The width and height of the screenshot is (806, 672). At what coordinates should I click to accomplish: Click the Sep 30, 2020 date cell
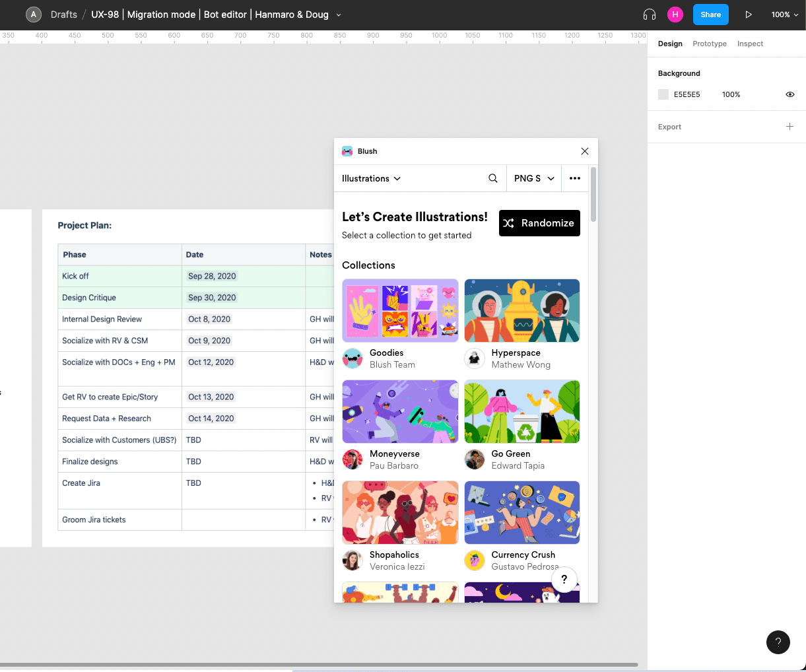[244, 298]
